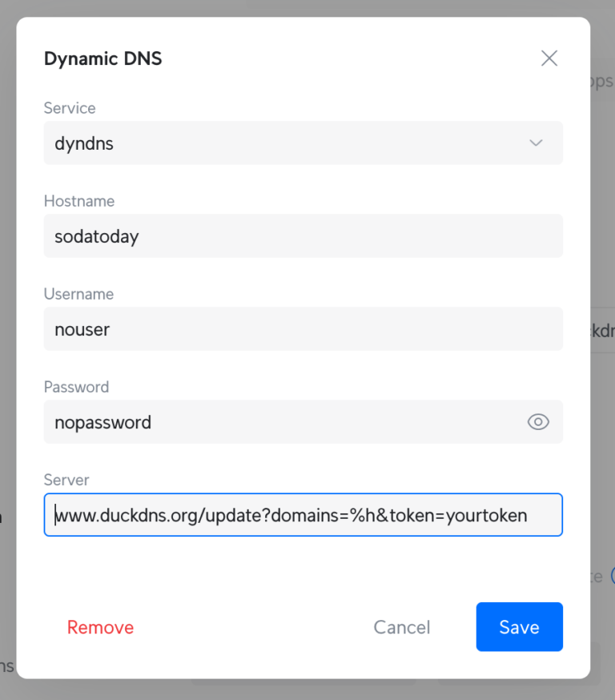Remove the Dynamic DNS entry

(100, 627)
